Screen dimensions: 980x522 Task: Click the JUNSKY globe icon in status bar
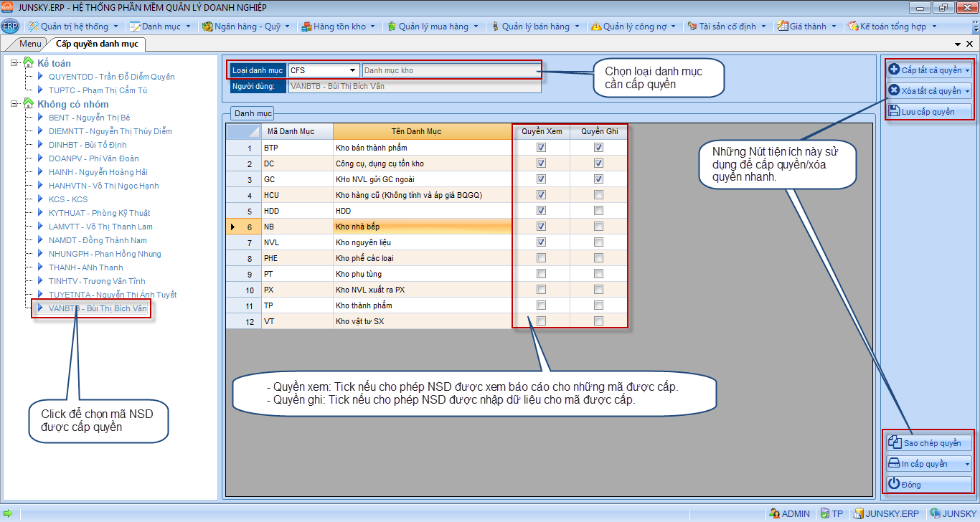935,513
